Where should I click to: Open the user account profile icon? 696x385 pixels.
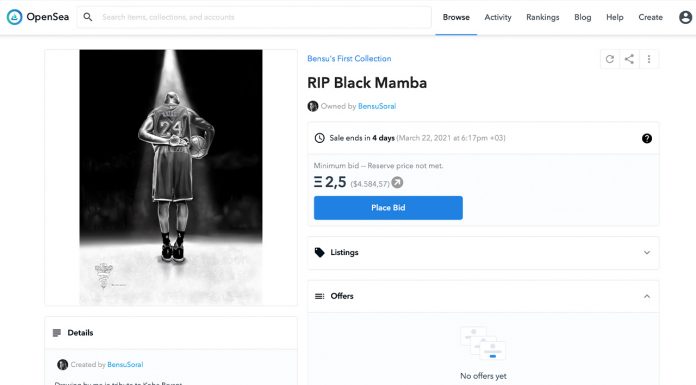685,17
